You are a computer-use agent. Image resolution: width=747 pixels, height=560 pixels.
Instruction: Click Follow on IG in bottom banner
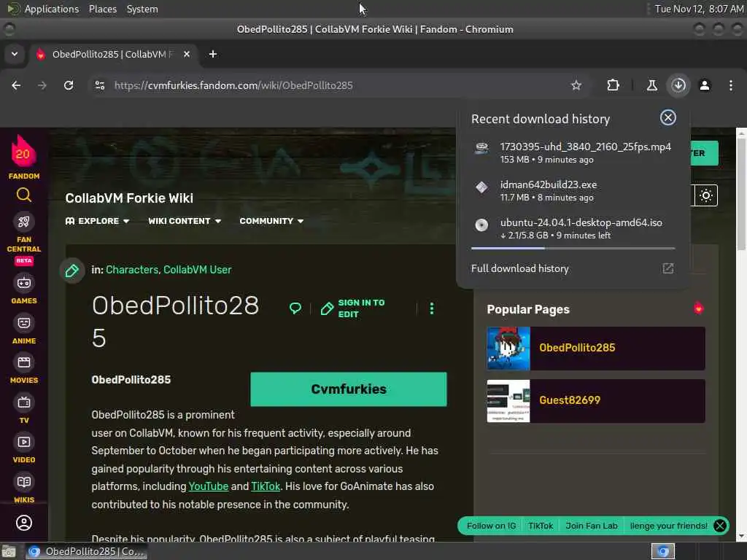pos(491,526)
